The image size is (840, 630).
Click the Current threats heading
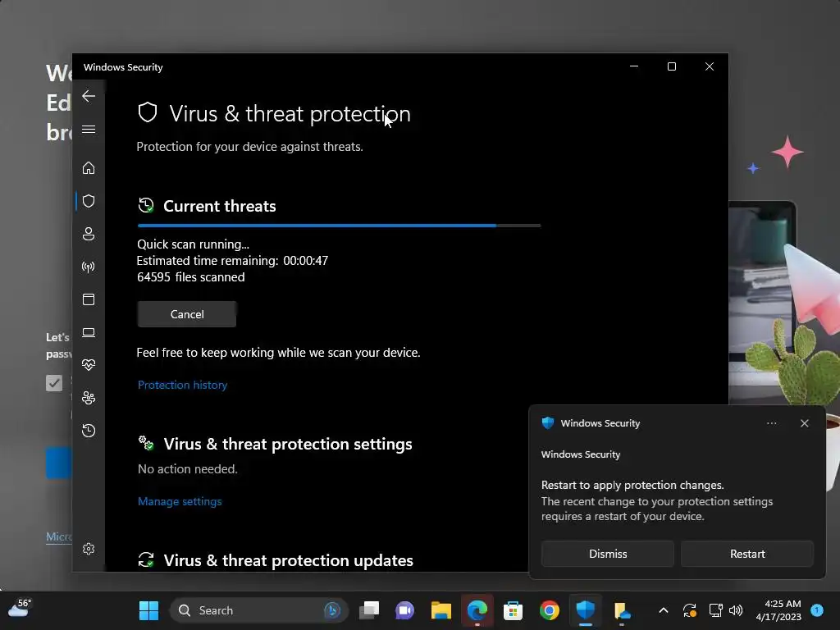click(x=220, y=206)
